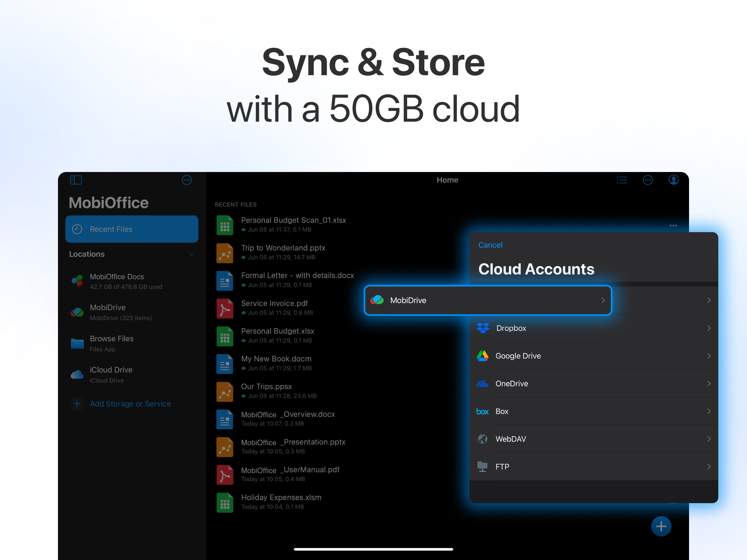Choose Box cloud account

click(x=594, y=411)
